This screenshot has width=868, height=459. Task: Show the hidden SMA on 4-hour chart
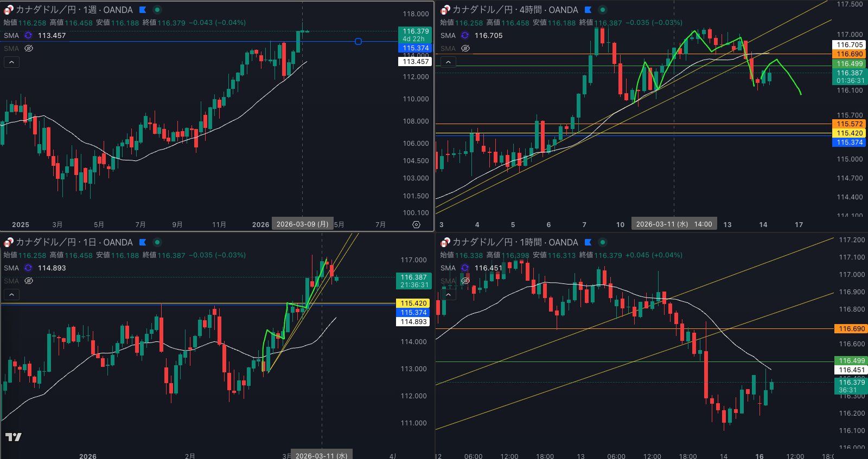point(465,48)
